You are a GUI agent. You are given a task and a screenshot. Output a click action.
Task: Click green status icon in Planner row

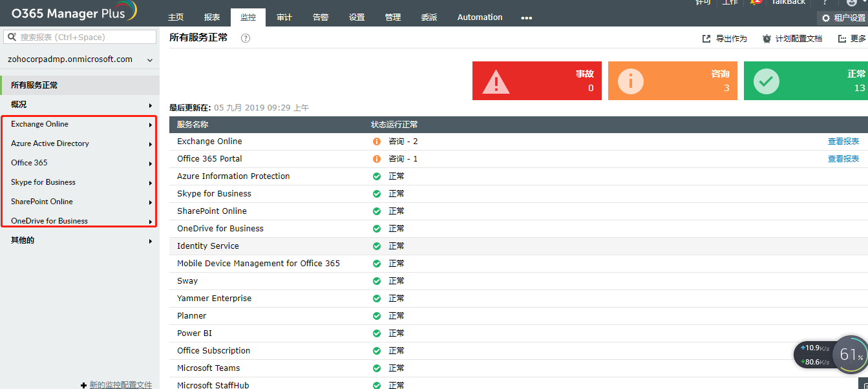pos(377,316)
